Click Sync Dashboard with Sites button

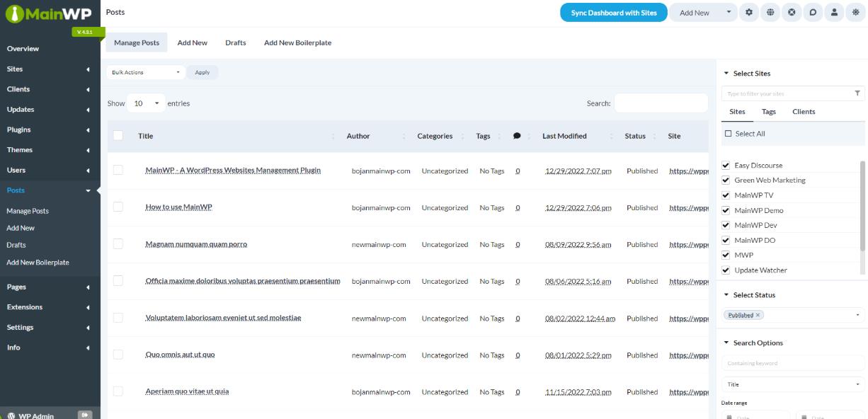click(613, 13)
